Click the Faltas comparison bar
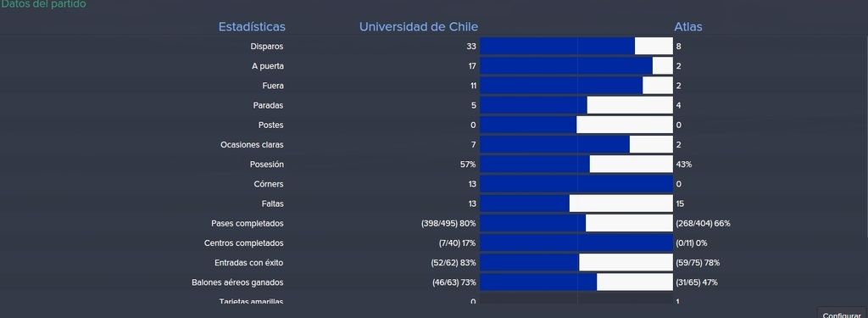This screenshot has height=318, width=868. point(576,204)
